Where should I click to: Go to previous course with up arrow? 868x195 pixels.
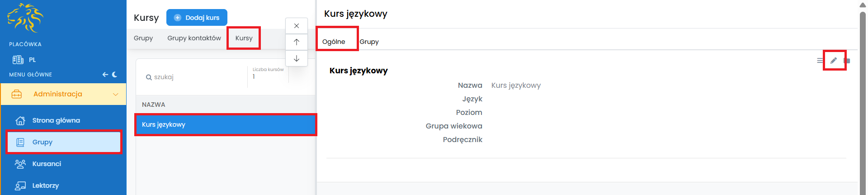(x=297, y=42)
